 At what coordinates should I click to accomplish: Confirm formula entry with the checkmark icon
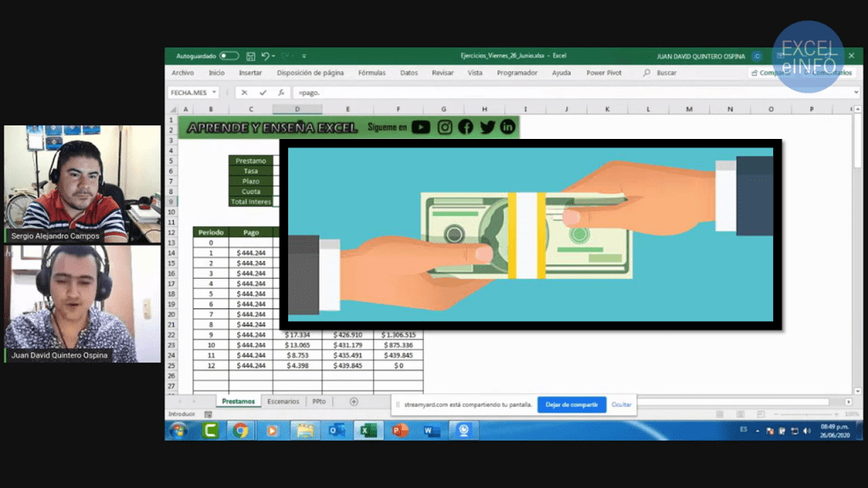263,92
